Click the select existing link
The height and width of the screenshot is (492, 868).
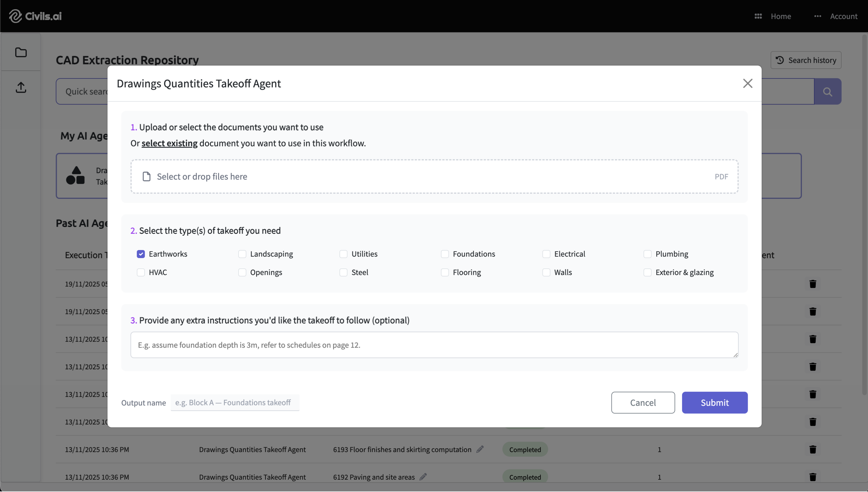169,143
